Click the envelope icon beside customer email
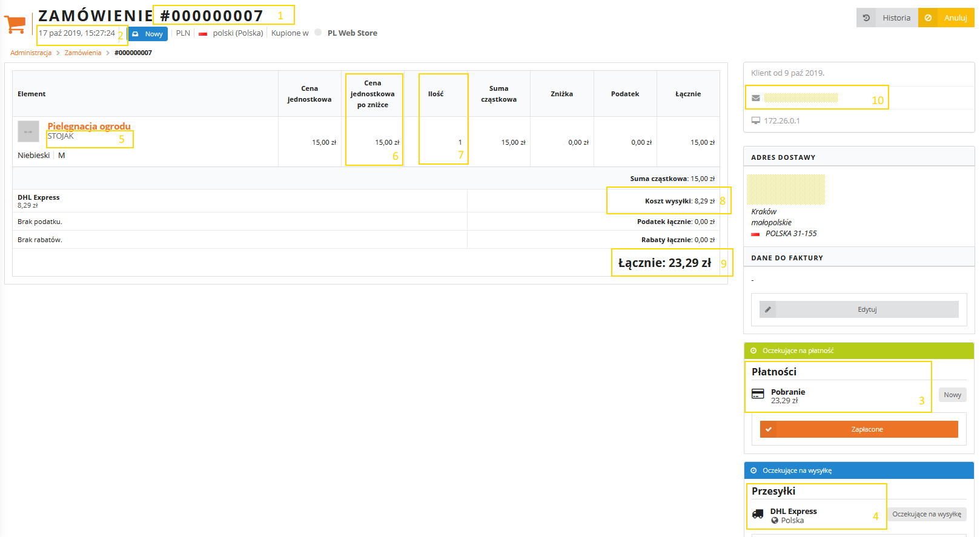Viewport: 980px width, 537px height. 755,98
